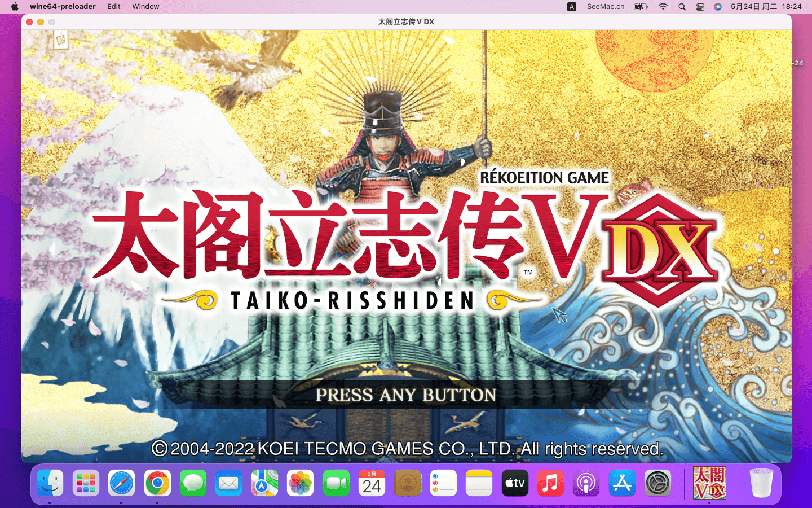Image resolution: width=812 pixels, height=508 pixels.
Task: Open Safari from the dock
Action: [x=121, y=484]
